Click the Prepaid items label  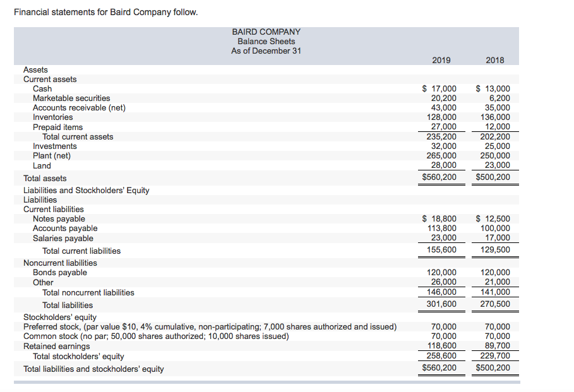coord(57,127)
